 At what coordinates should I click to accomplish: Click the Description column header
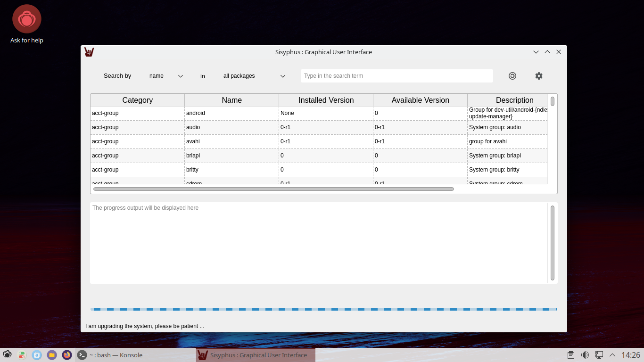pyautogui.click(x=508, y=100)
